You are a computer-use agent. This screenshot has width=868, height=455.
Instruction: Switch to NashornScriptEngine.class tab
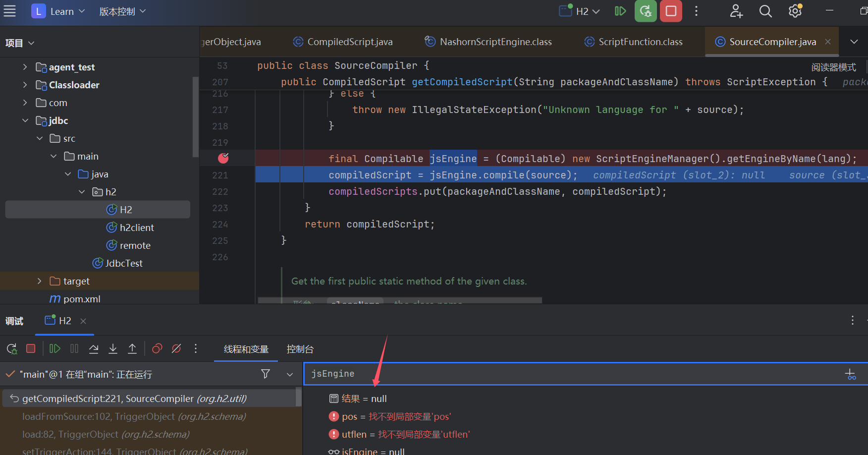click(x=489, y=42)
